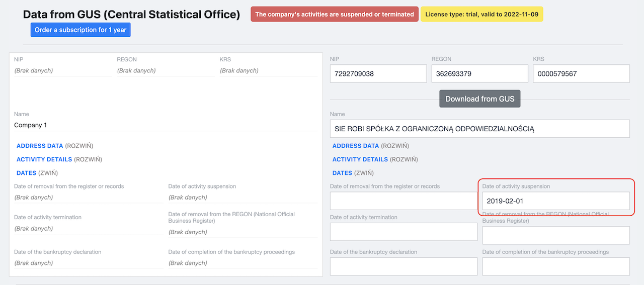Click the red suspended or terminated activity badge

(334, 14)
